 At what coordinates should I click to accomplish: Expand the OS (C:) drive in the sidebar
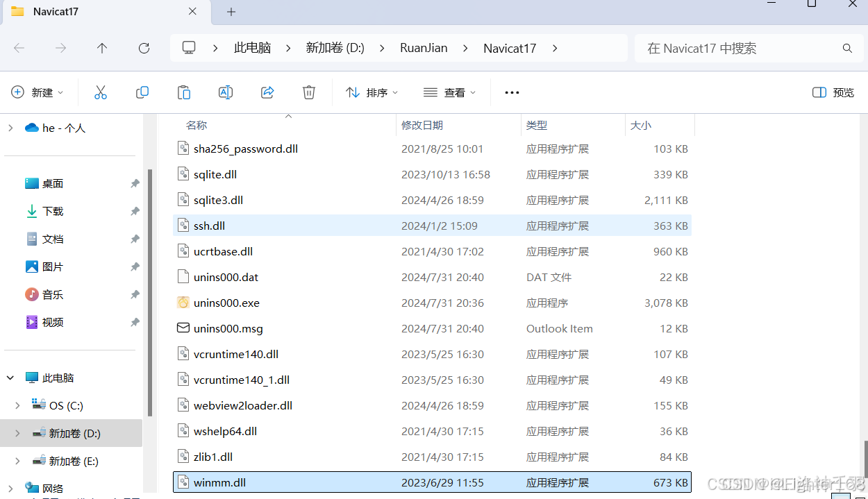coord(19,405)
